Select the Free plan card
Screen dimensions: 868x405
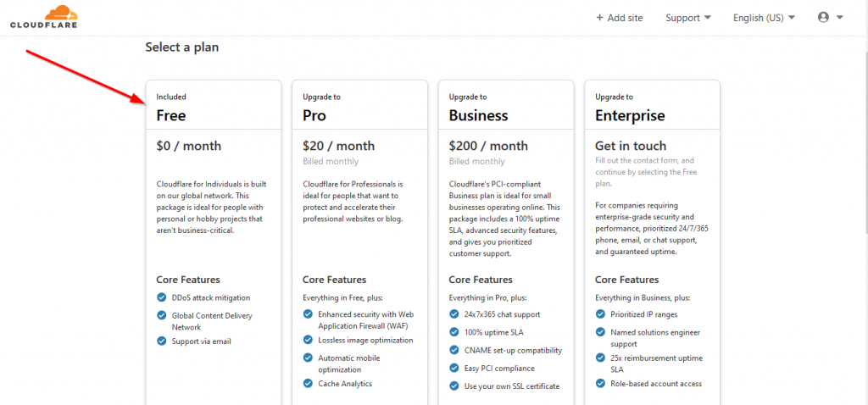coord(214,242)
